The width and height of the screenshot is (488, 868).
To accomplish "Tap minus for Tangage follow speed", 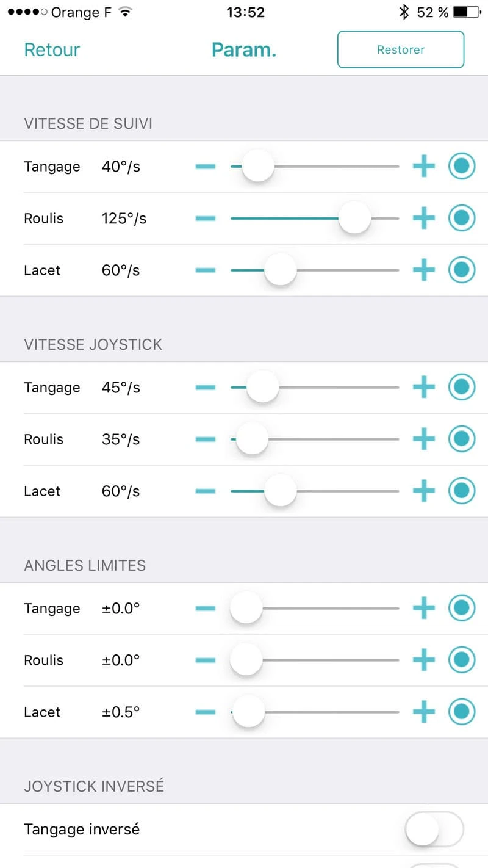I will pyautogui.click(x=206, y=167).
